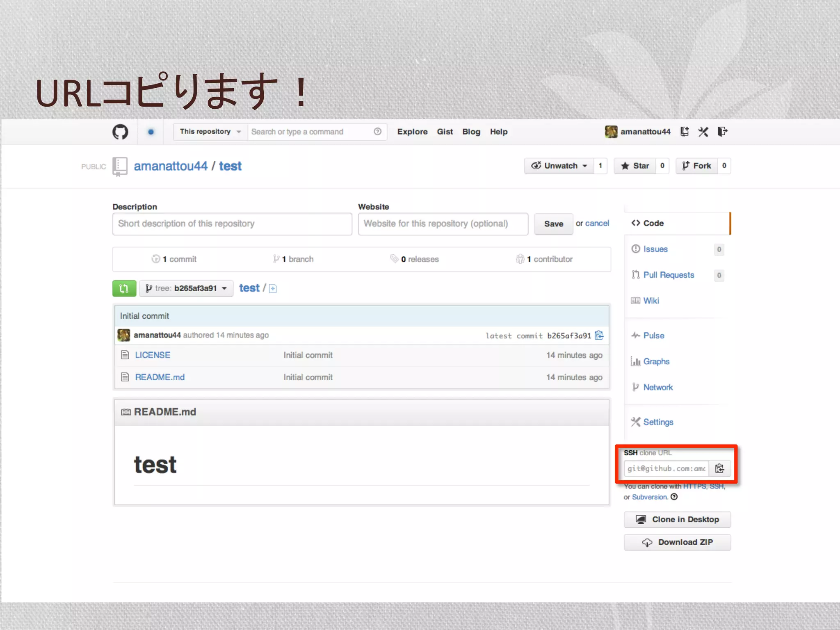The height and width of the screenshot is (630, 840).
Task: Click the plus icon to create new file
Action: pyautogui.click(x=273, y=289)
